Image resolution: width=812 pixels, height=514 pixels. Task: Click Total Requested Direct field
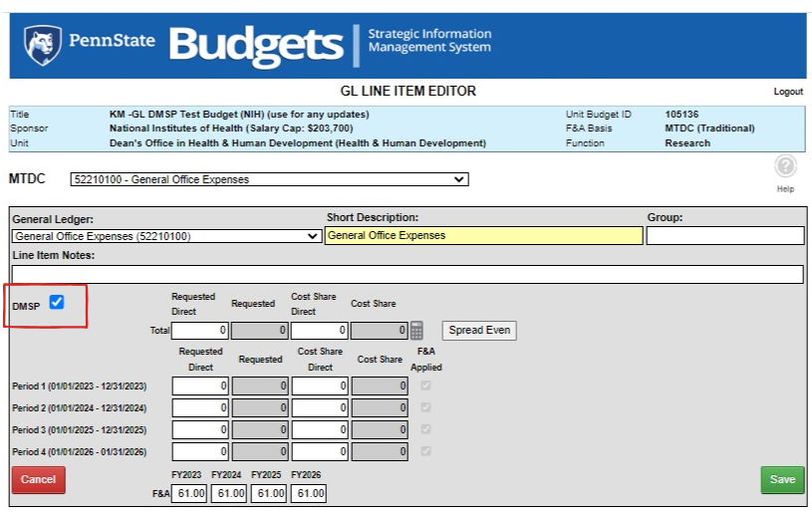pyautogui.click(x=200, y=331)
